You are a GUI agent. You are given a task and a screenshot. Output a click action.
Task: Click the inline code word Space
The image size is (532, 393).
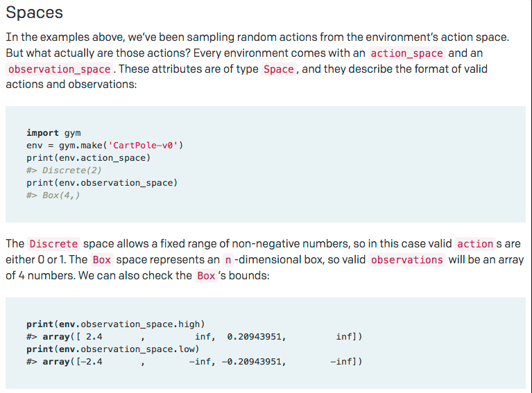point(279,69)
